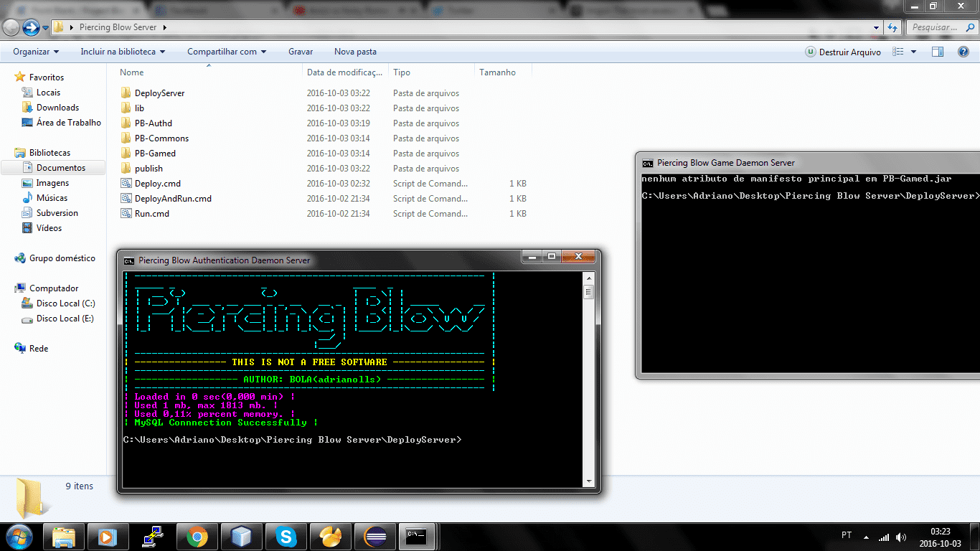Create a folder with Nova pasta
This screenshot has width=980, height=551.
pos(355,52)
